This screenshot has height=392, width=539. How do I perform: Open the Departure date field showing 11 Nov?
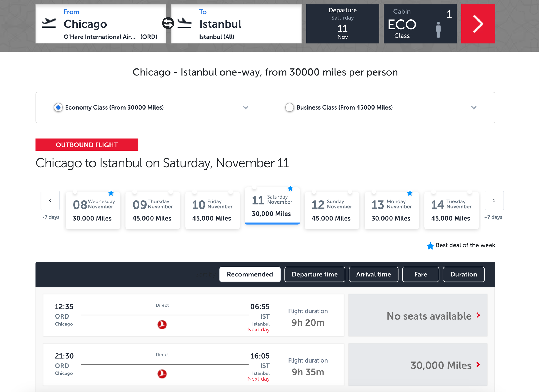coord(342,24)
